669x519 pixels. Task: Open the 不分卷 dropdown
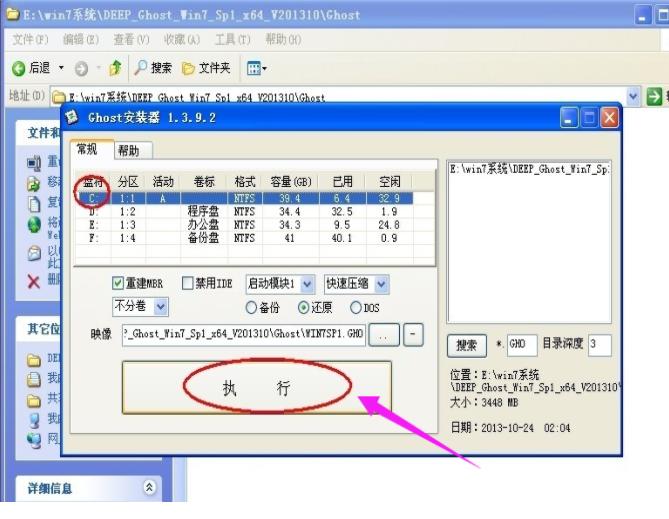pyautogui.click(x=160, y=306)
